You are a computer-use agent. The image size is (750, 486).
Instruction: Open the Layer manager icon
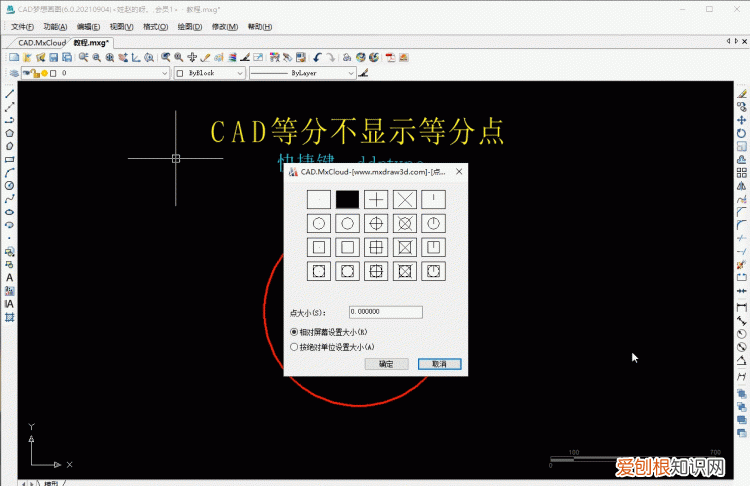(14, 73)
